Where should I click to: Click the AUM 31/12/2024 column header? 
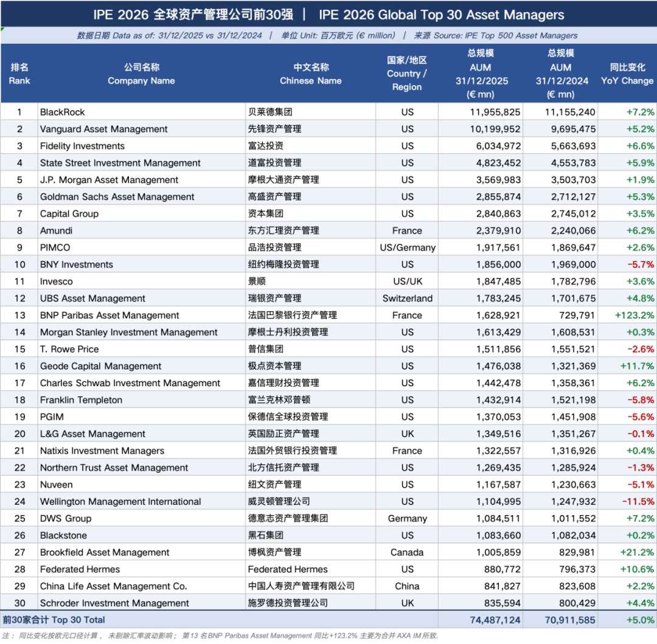(561, 74)
